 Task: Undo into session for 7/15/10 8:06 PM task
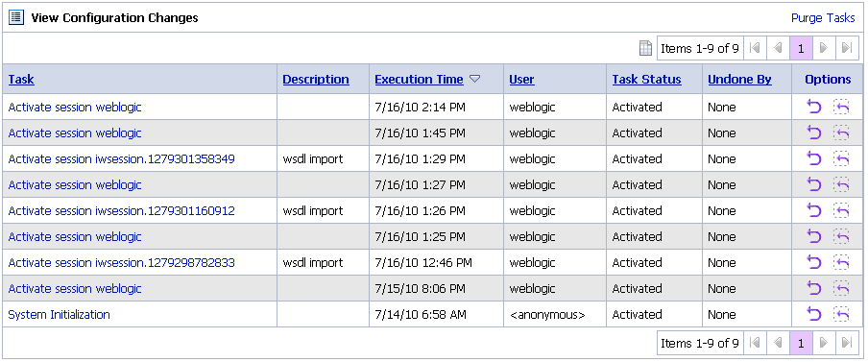pos(841,288)
